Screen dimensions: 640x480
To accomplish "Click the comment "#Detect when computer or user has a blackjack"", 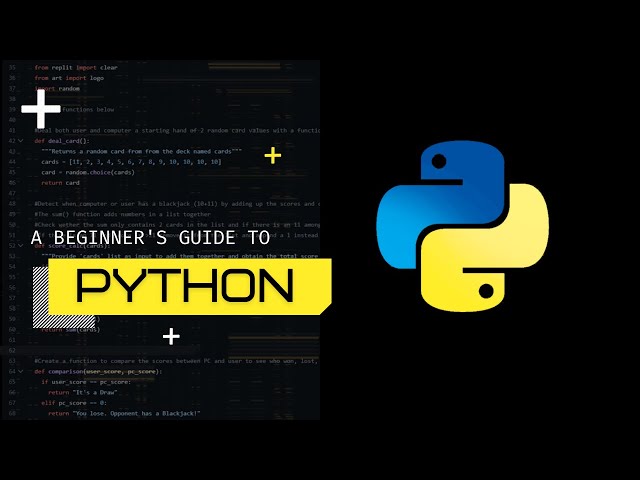I will pos(177,204).
